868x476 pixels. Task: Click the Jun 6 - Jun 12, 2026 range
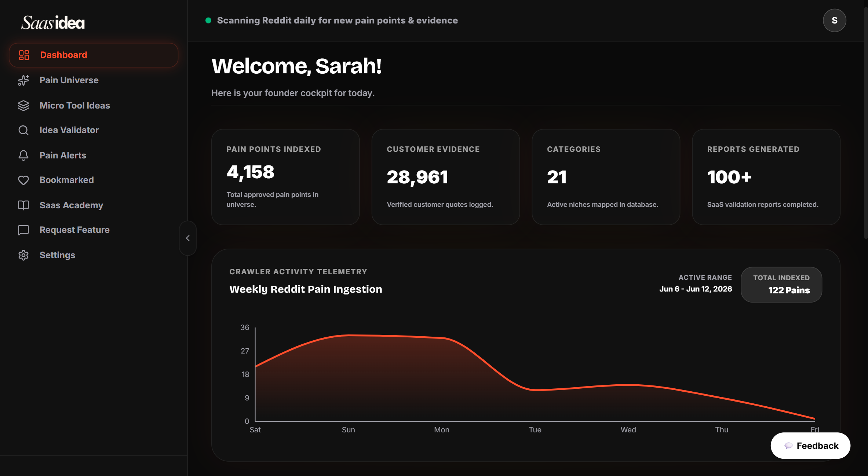coord(696,289)
